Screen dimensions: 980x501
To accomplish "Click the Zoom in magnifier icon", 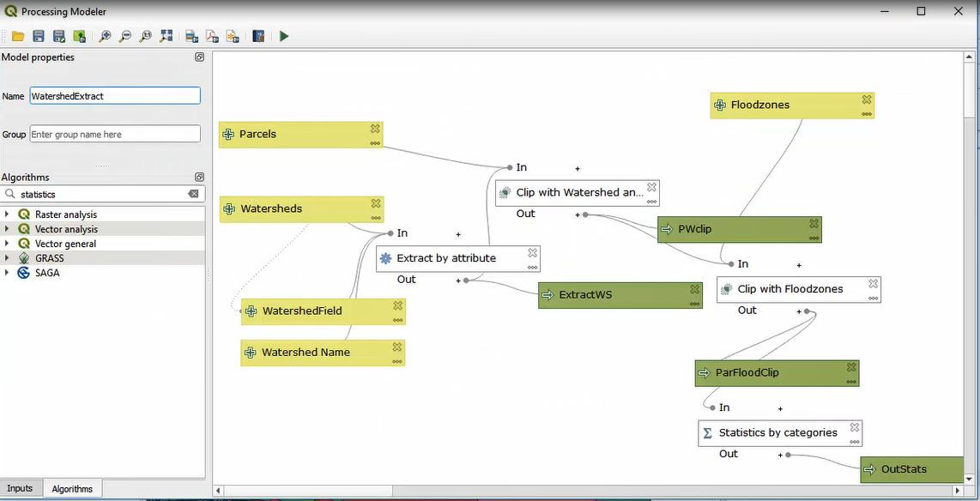I will pos(105,36).
